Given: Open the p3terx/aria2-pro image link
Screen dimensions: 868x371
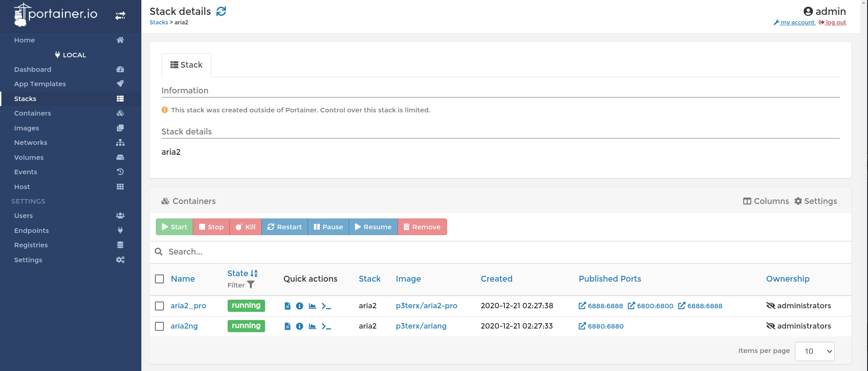Looking at the screenshot, I should click(426, 306).
